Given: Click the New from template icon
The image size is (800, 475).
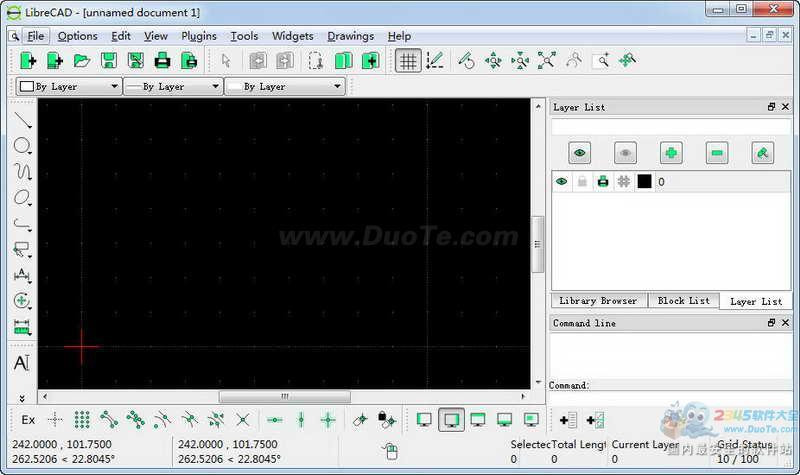Looking at the screenshot, I should pyautogui.click(x=55, y=61).
